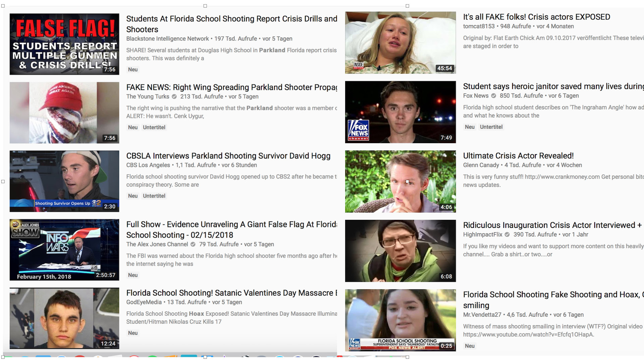Open 'Ridiculous Inauguration Crisis Actor Interviewed' title

553,225
